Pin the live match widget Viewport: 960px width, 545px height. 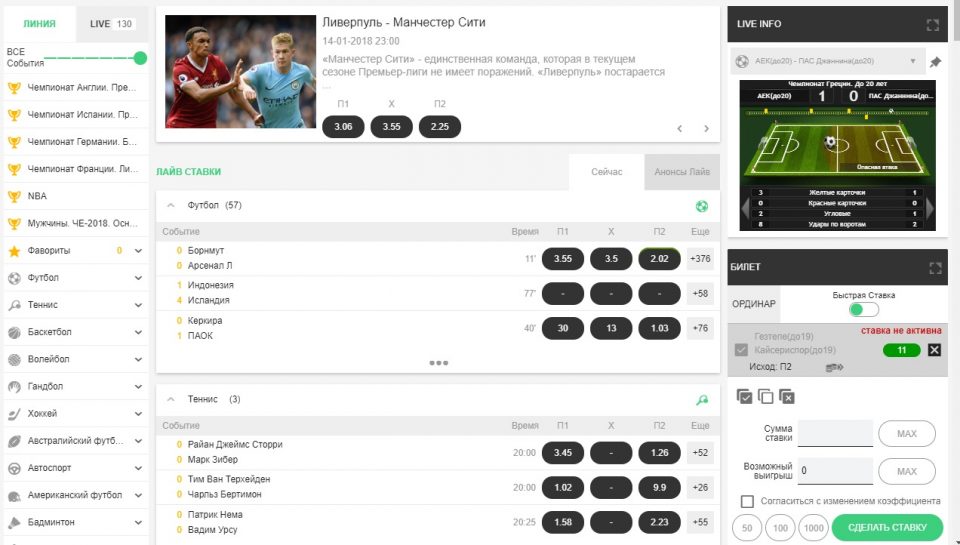[935, 62]
